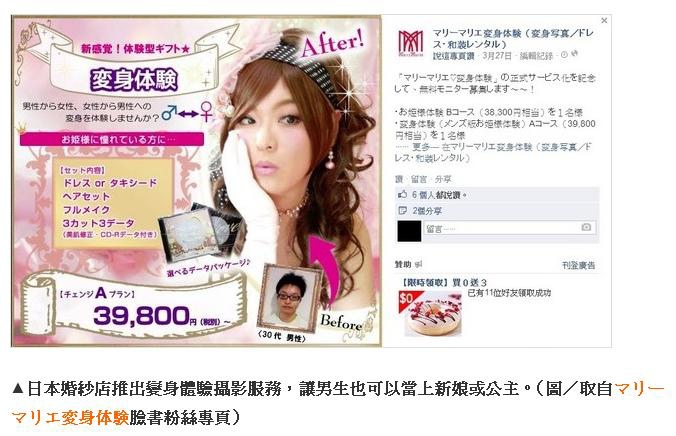Screen dimensions: 676x436
Task: Click the black commenter avatar square
Action: [x=409, y=231]
